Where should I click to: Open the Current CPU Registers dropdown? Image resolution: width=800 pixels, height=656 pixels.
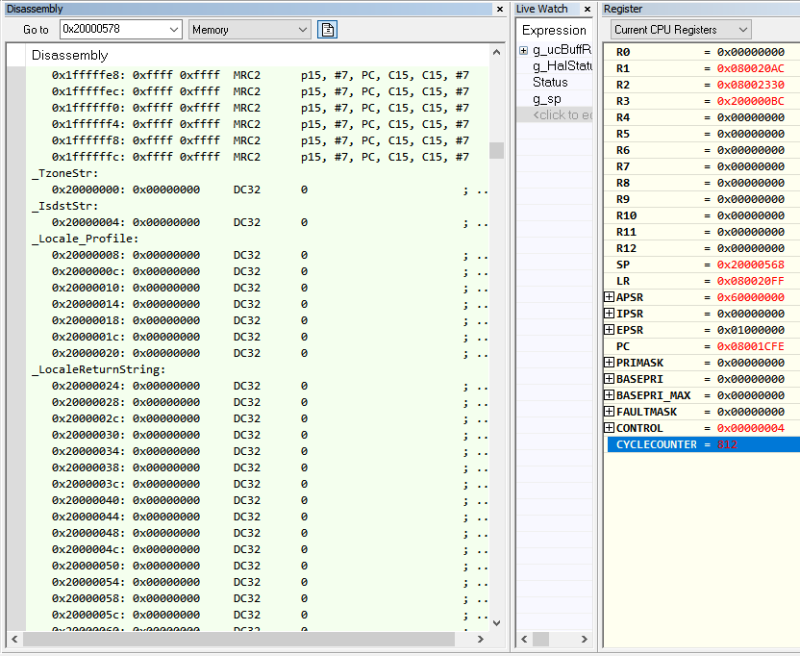pos(740,30)
